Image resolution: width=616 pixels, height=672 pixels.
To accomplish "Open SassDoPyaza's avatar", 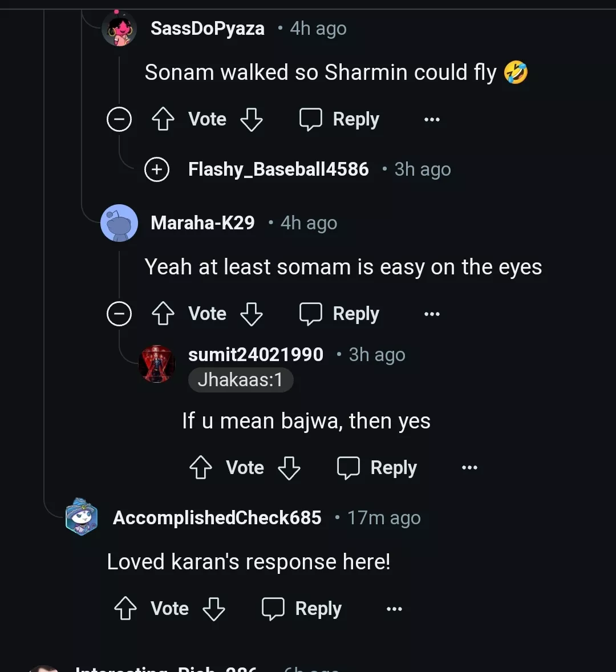I will pyautogui.click(x=119, y=28).
